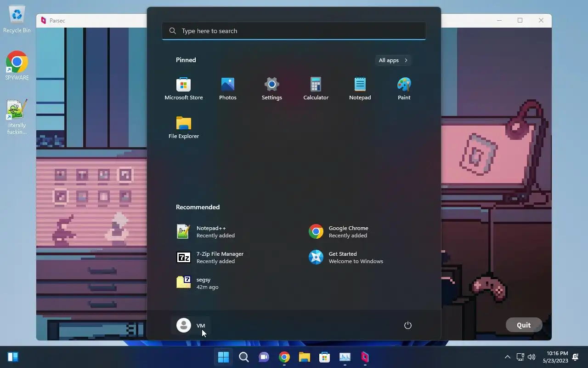The height and width of the screenshot is (368, 588).
Task: Click the Recommended section heading
Action: (198, 207)
